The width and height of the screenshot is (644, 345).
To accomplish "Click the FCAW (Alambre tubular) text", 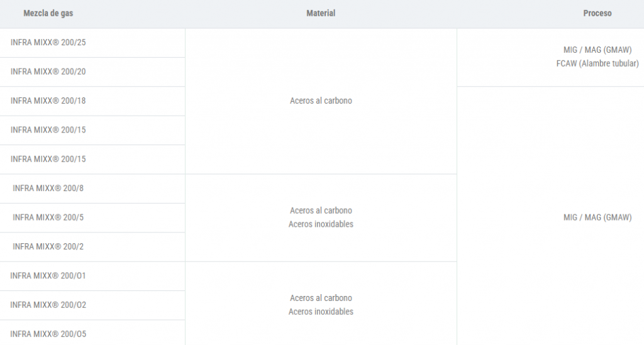I will point(597,63).
